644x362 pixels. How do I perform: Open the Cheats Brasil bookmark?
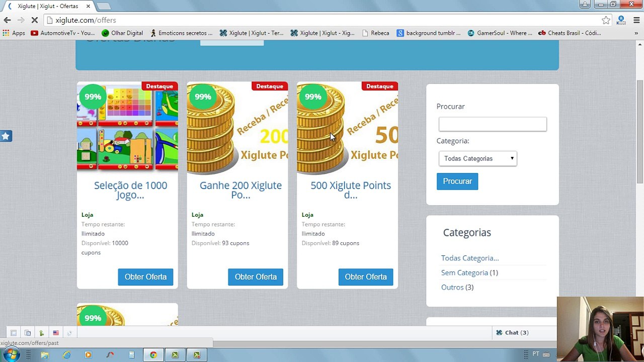coord(570,33)
